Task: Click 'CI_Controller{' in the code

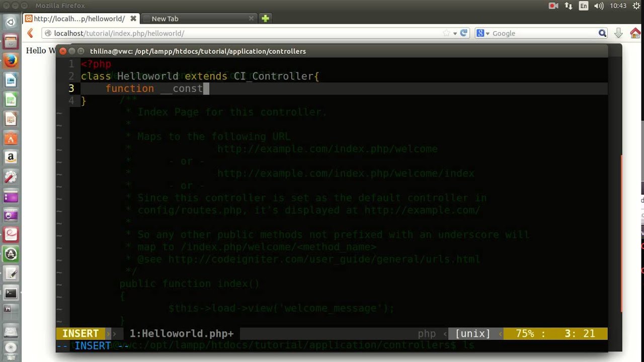Action: tap(276, 76)
